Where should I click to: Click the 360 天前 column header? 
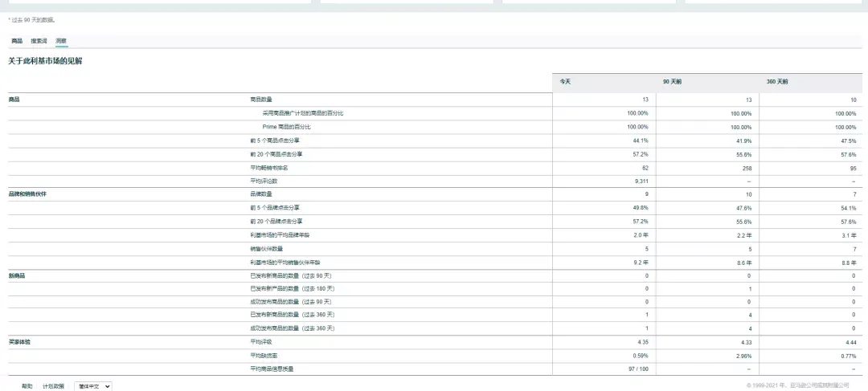777,82
